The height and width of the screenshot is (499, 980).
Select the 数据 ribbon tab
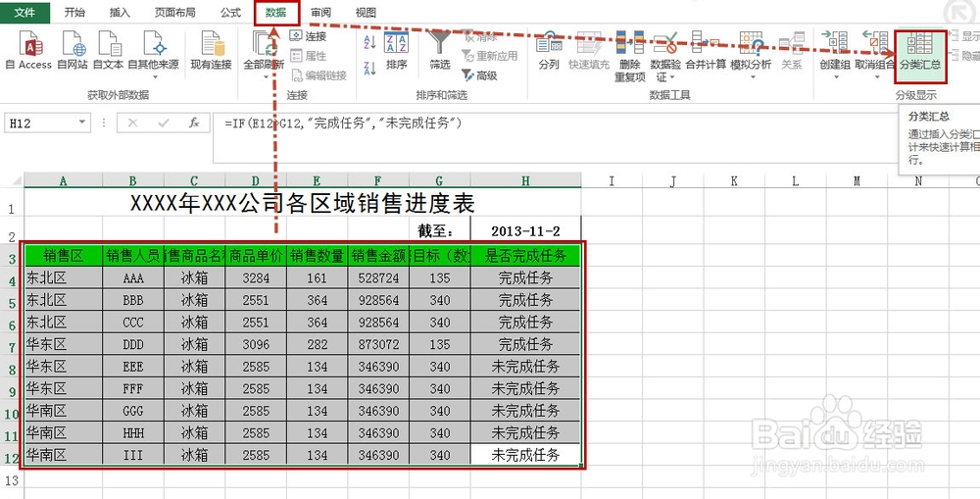pyautogui.click(x=276, y=12)
